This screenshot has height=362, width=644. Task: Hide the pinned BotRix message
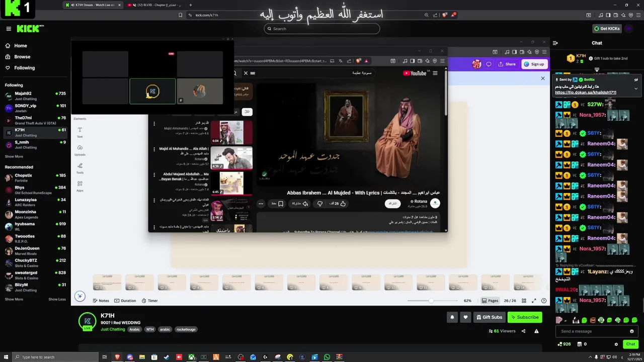click(x=636, y=79)
